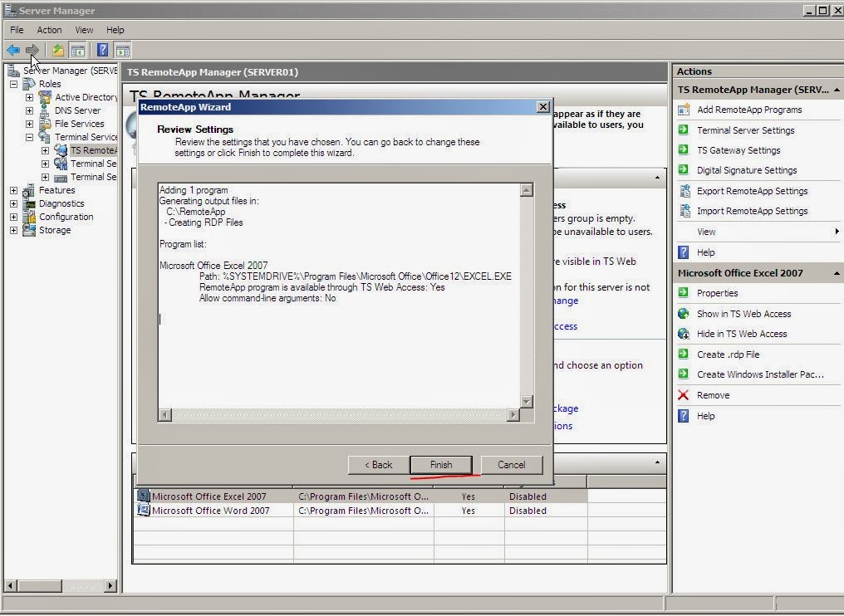Click Create .rdp File green arrow icon
Screen dimensions: 844x616
(684, 354)
